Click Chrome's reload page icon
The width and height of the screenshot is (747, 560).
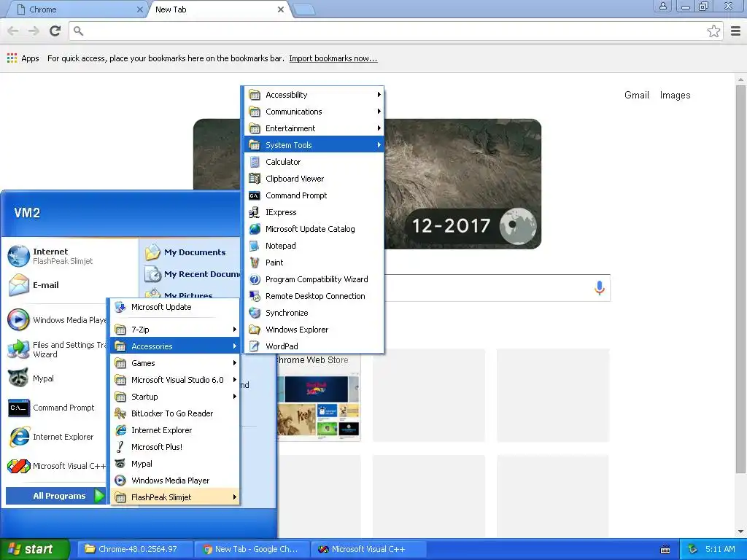point(55,31)
